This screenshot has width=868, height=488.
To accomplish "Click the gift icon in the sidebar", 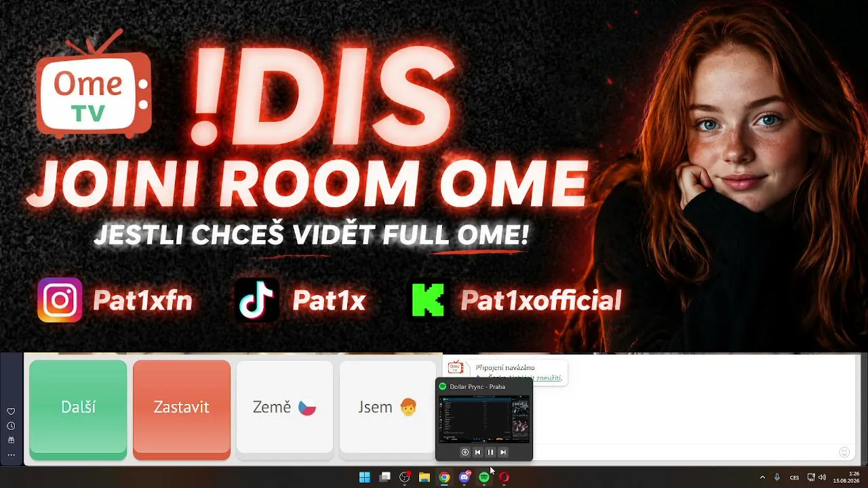I will 11,440.
